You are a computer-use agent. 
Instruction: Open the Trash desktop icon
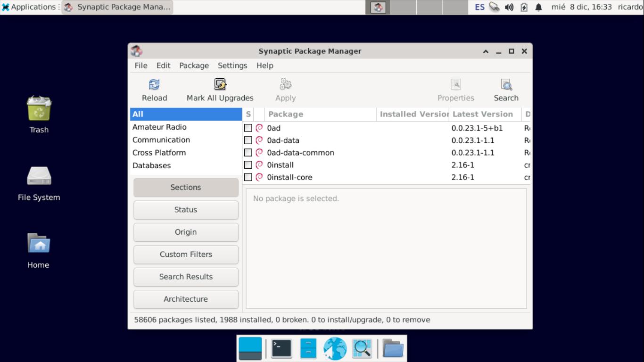click(39, 108)
